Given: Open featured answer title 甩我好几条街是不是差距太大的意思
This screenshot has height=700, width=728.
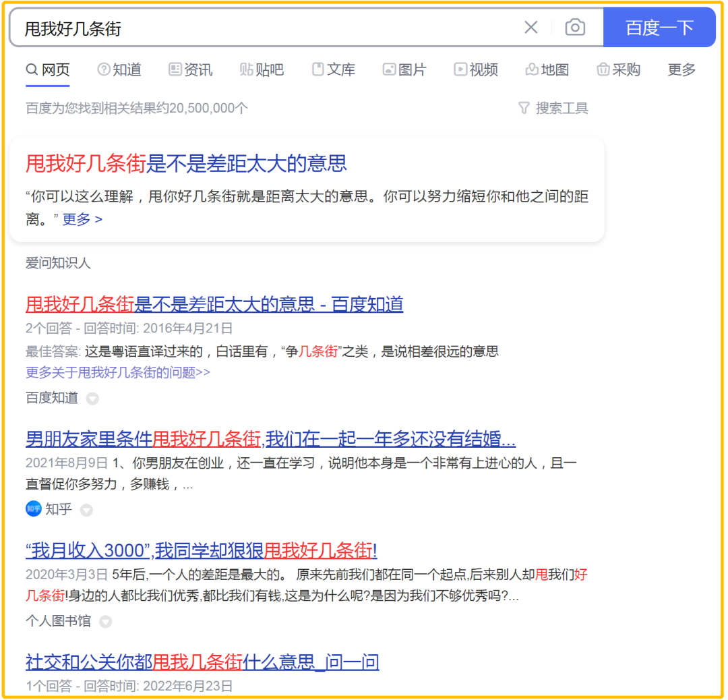Looking at the screenshot, I should pyautogui.click(x=186, y=163).
